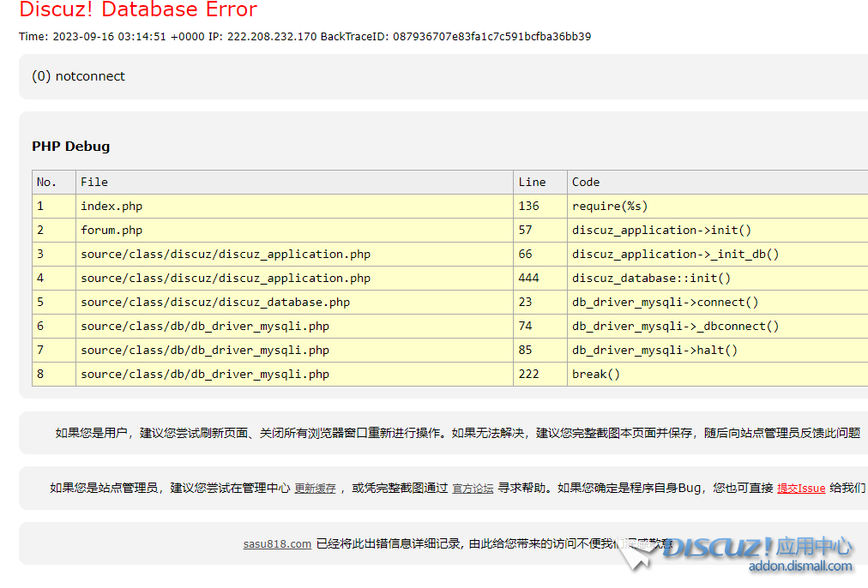Click db_driver_mysqli.php file in row 8
Image resolution: width=868 pixels, height=588 pixels.
(294, 374)
